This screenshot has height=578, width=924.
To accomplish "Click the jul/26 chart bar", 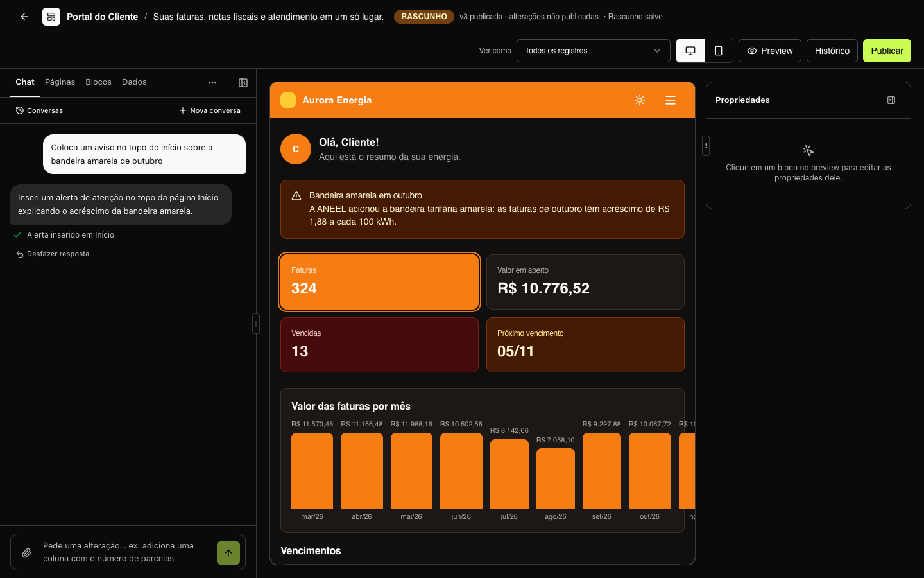I will [509, 474].
